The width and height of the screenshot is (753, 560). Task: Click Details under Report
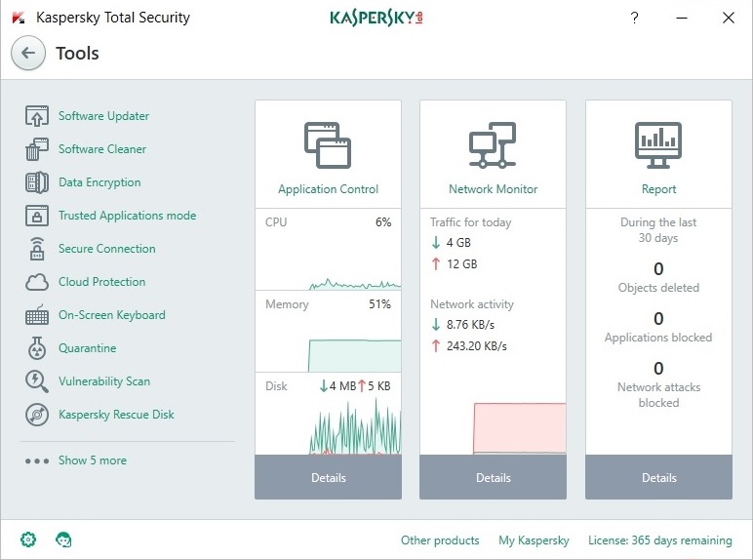click(658, 477)
